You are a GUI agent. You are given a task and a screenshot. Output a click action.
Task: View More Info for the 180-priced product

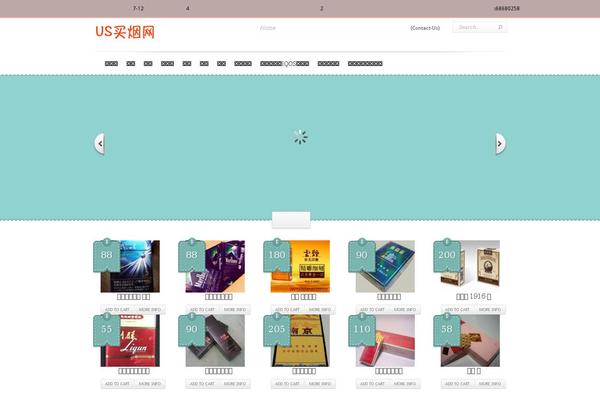tap(320, 309)
